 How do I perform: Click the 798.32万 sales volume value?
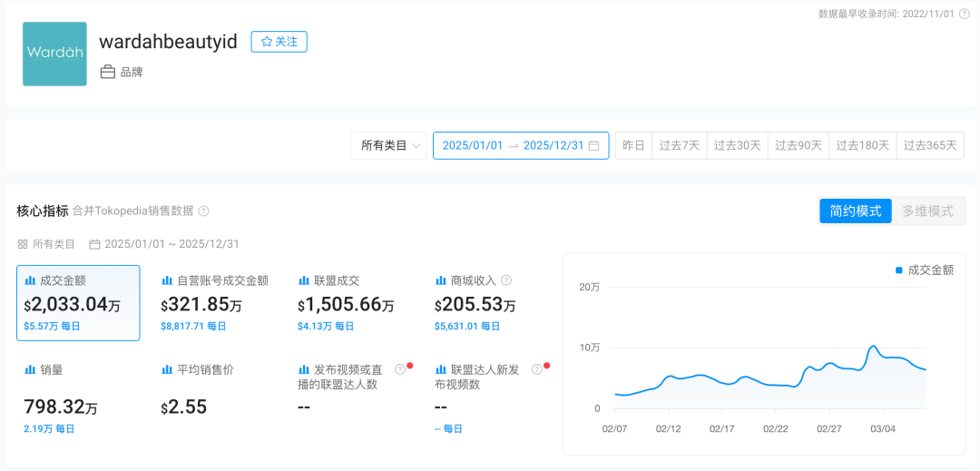61,407
